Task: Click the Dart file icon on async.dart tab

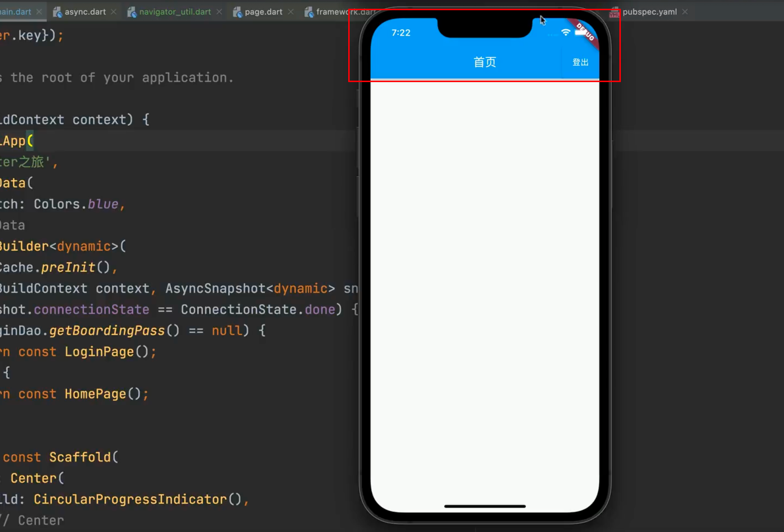Action: pyautogui.click(x=57, y=12)
